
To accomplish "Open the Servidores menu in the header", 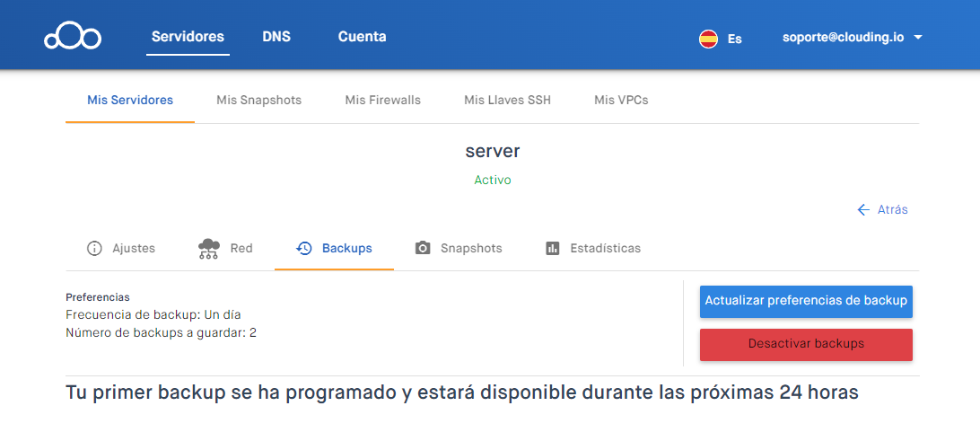I will tap(188, 37).
